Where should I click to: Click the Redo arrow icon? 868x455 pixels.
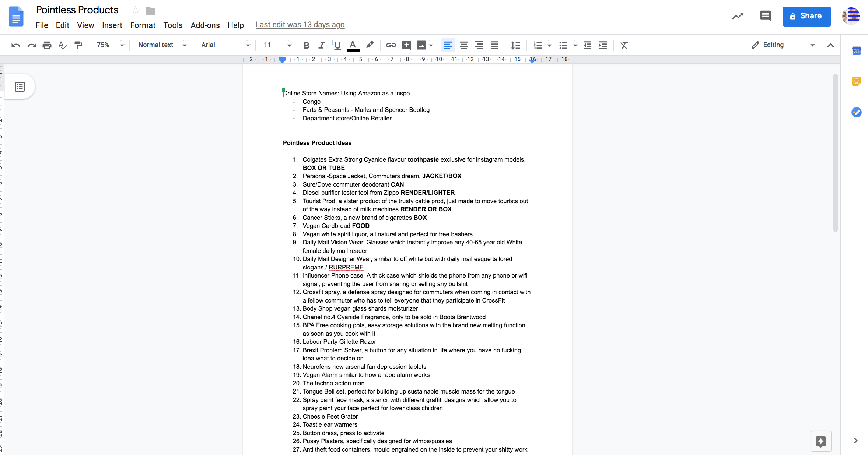(32, 45)
